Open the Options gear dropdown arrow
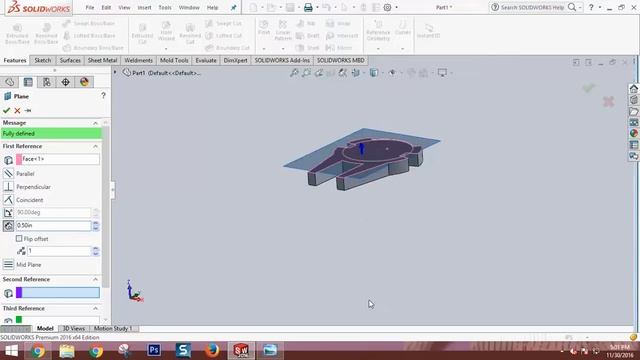The height and width of the screenshot is (360, 640). point(396,7)
